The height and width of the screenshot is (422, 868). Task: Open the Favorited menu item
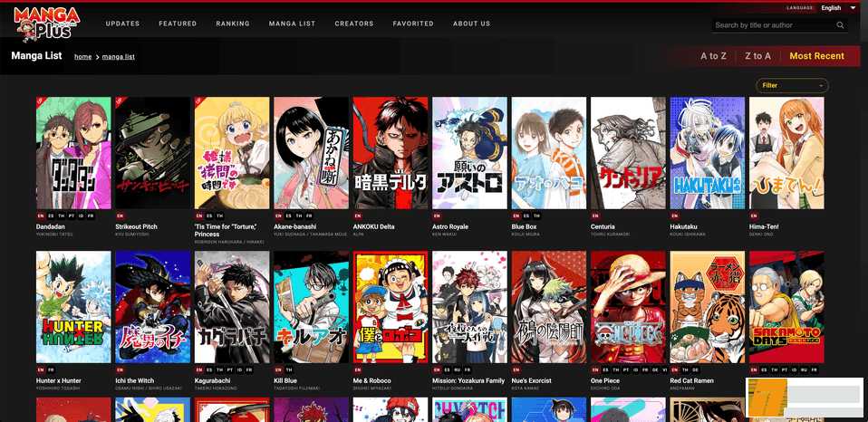(413, 24)
